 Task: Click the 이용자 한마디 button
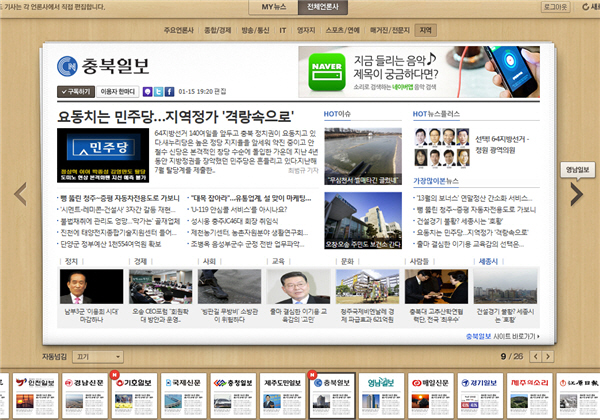pos(117,92)
